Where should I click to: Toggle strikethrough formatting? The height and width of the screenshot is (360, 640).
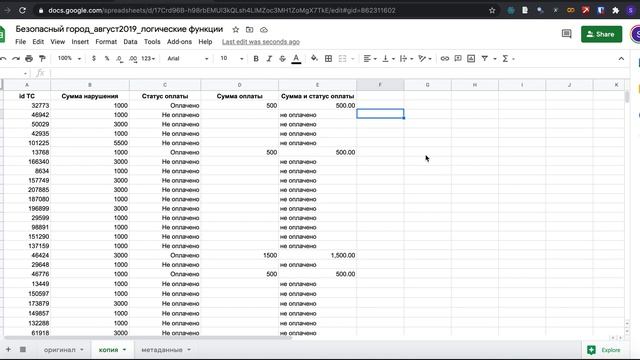point(282,59)
